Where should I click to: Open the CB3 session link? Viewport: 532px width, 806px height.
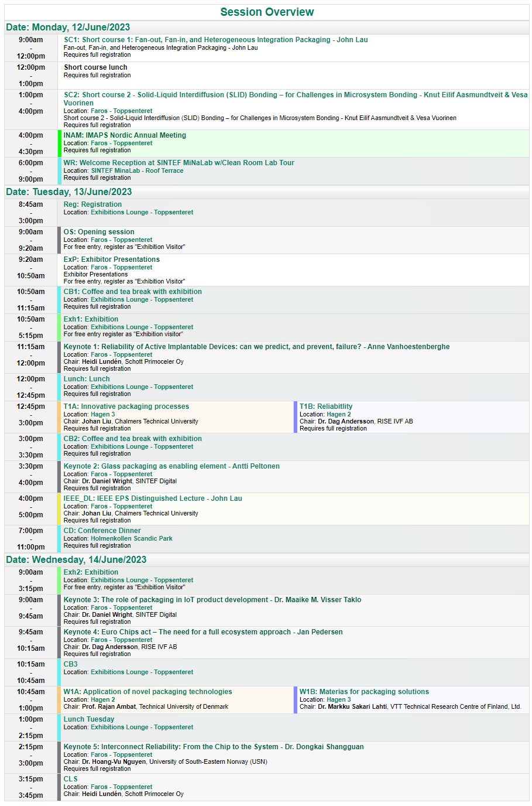pos(70,664)
